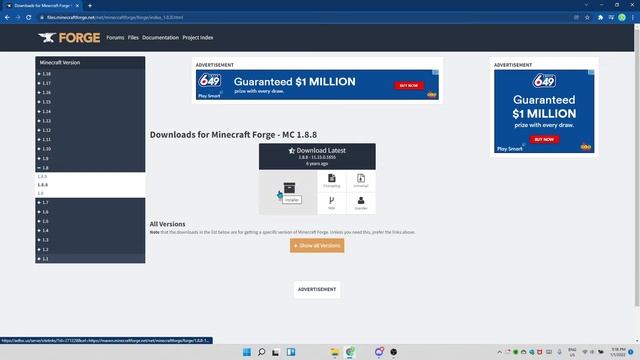
Task: Open Widgets icon in taskbar
Action: [x=291, y=352]
